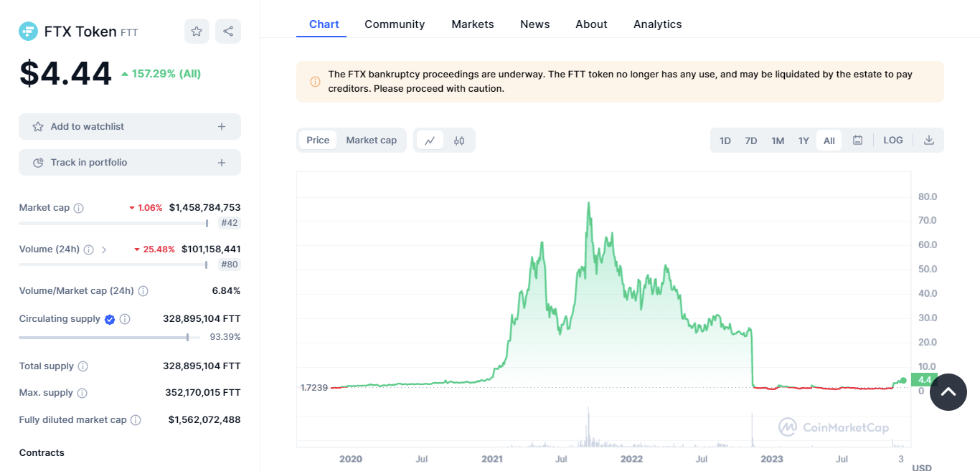Click the 93.39% circulating supply percentage
The height and width of the screenshot is (471, 980).
coord(225,337)
